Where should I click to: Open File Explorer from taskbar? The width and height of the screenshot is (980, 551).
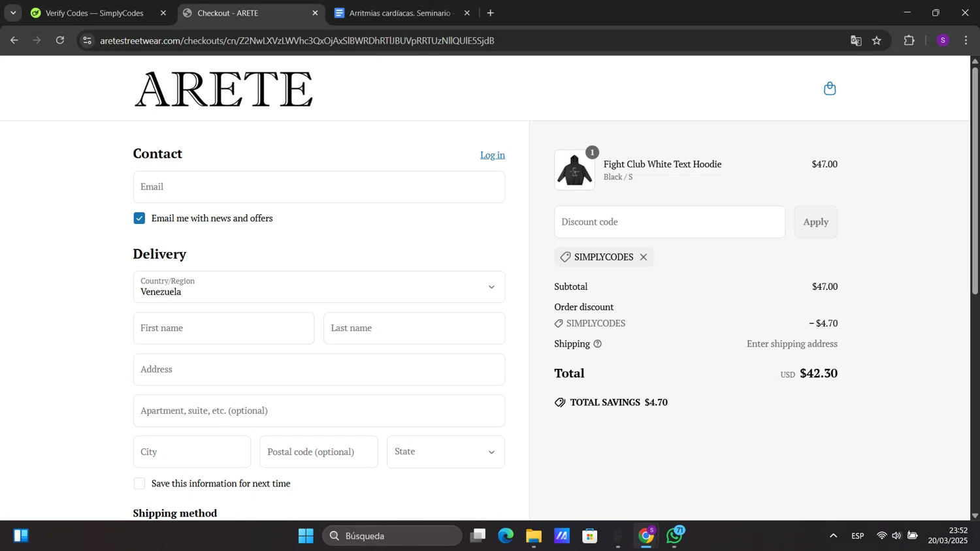click(534, 536)
